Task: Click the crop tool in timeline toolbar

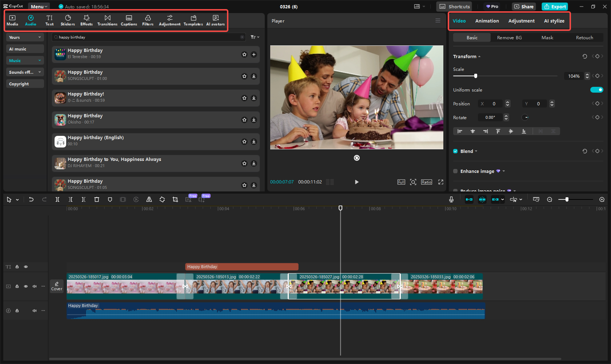Action: (x=175, y=199)
